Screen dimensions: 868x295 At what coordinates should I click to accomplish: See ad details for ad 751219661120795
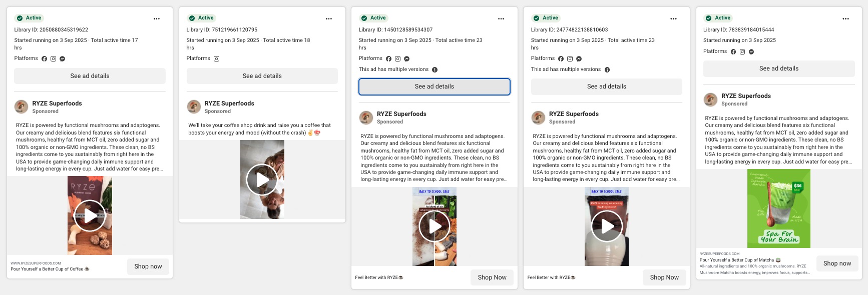[262, 76]
